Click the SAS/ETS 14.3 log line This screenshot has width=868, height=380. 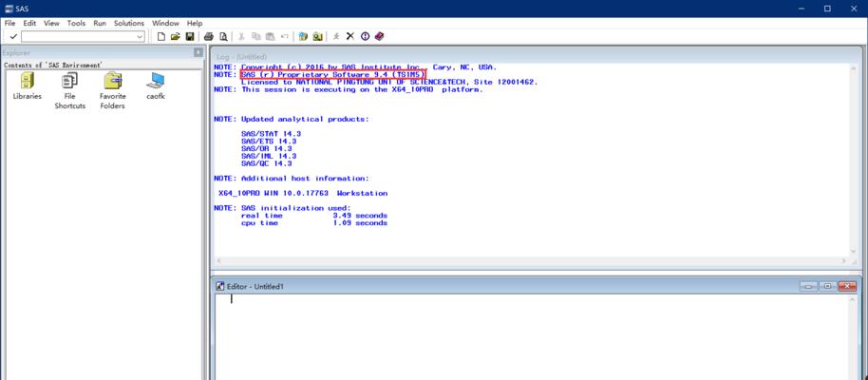269,142
